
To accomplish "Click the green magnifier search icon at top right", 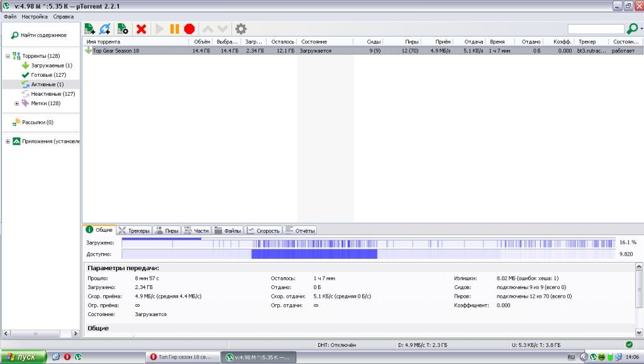I will coord(633,29).
